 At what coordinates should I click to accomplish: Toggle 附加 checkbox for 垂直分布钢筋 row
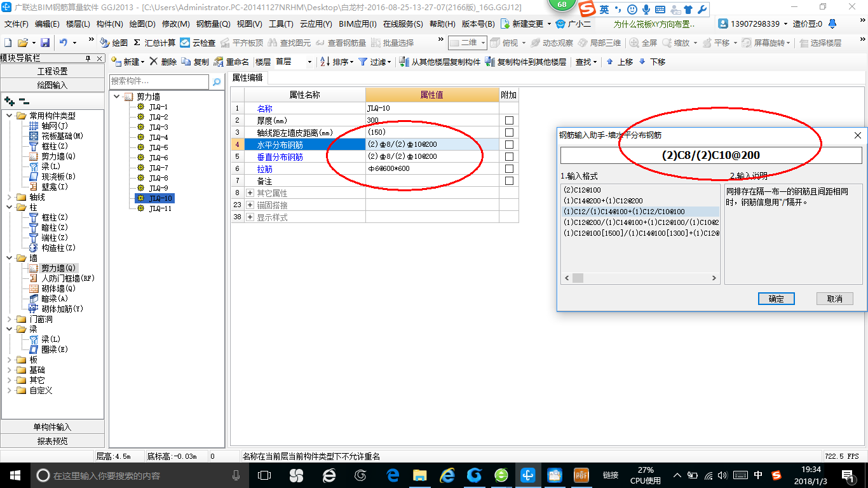[x=509, y=156]
